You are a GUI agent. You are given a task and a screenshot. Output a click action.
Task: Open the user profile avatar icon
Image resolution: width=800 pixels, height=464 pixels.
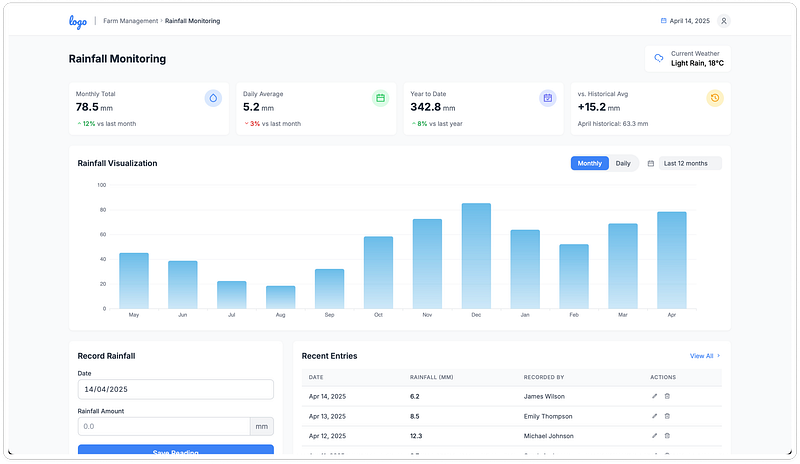click(x=723, y=21)
